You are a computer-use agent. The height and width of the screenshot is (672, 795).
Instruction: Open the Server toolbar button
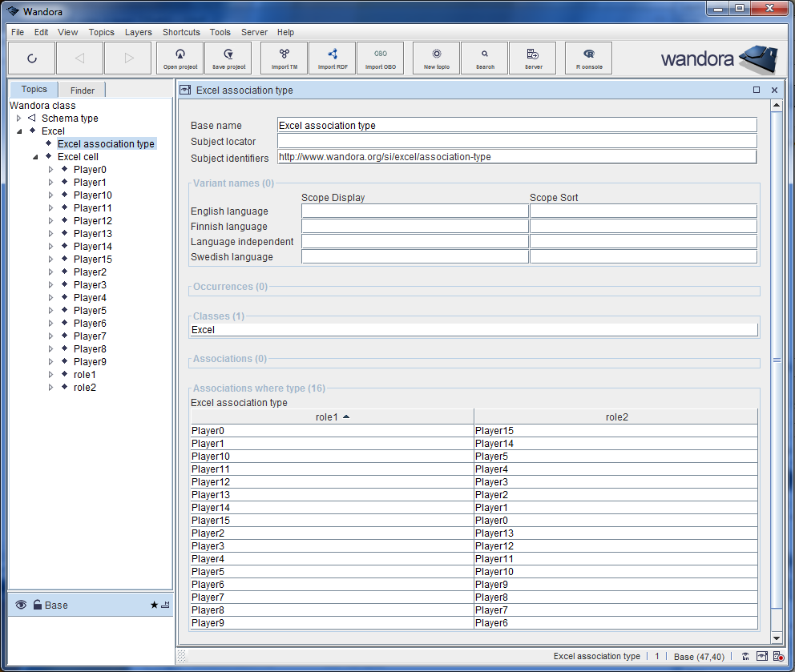[532, 58]
